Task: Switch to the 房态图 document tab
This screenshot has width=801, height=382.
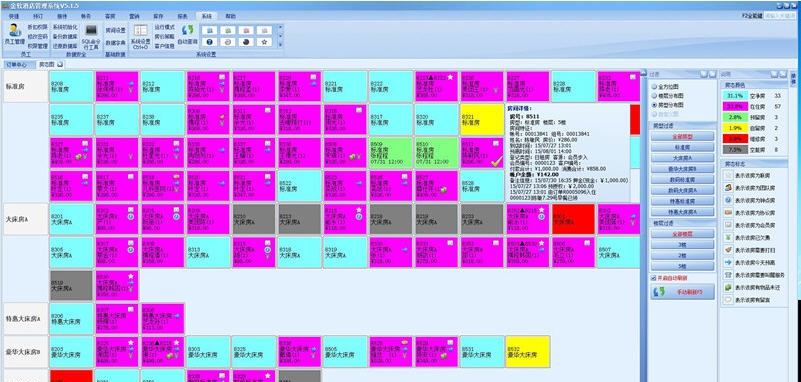Action: [x=50, y=65]
